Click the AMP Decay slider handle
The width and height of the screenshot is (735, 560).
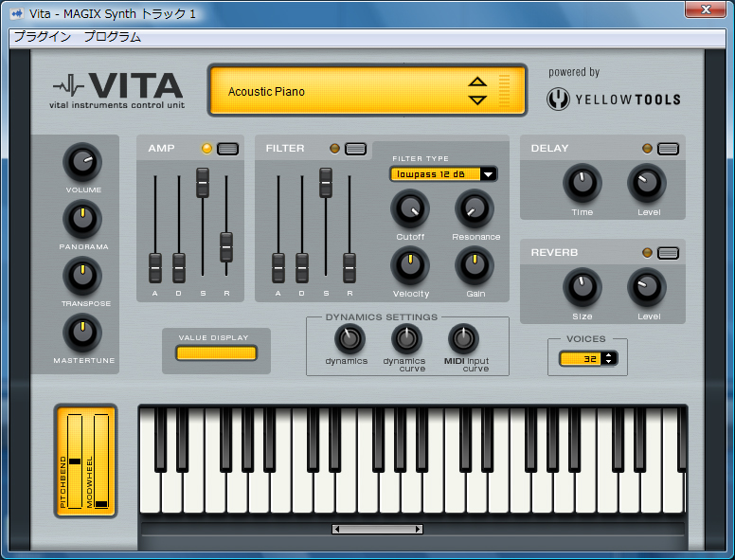click(179, 268)
